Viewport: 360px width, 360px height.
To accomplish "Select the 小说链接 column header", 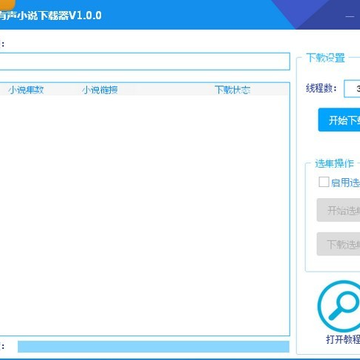I will (100, 90).
